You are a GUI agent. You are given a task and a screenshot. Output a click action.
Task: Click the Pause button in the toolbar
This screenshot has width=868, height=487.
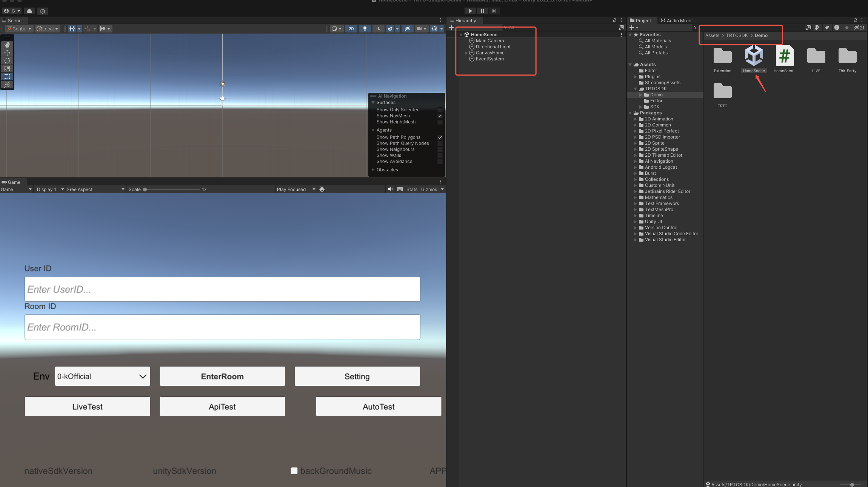click(x=482, y=11)
